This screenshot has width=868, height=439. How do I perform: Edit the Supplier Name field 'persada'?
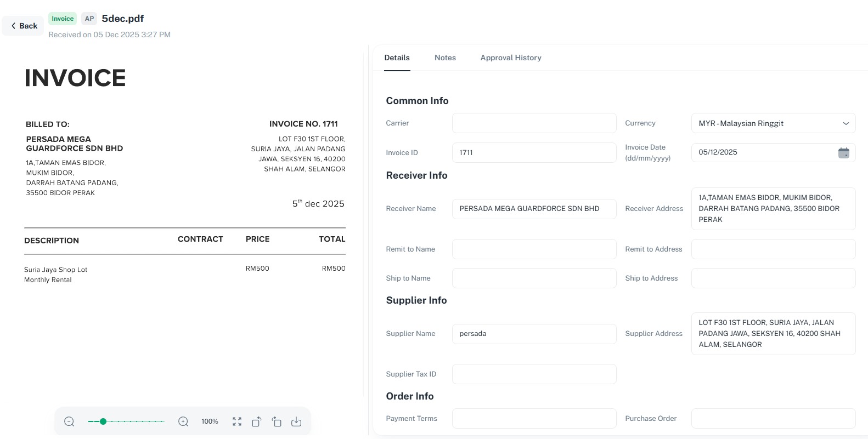(x=534, y=334)
